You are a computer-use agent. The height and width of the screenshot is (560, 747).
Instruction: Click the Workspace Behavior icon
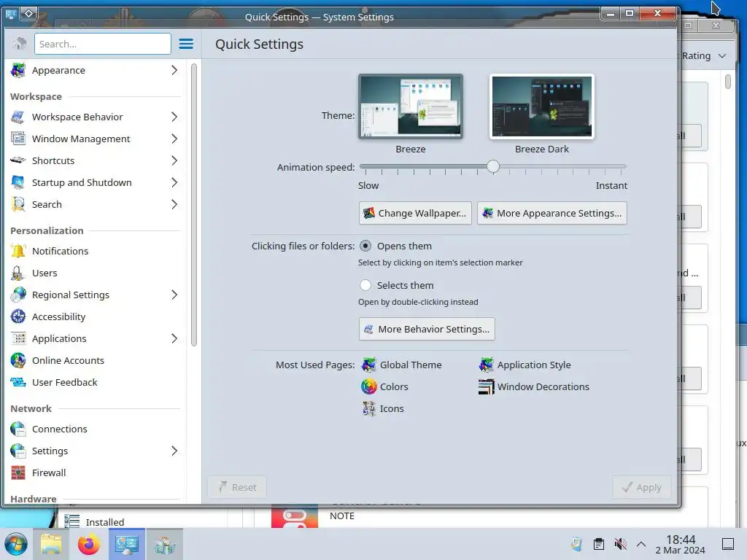[x=18, y=117]
